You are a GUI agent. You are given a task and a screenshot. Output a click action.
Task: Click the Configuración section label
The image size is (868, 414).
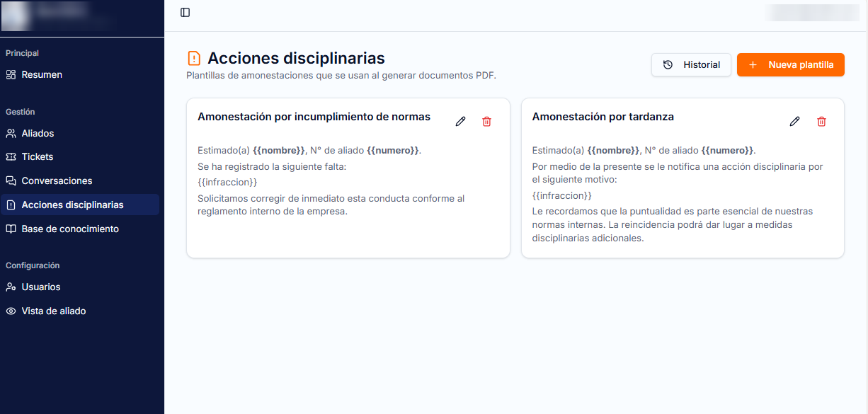click(x=33, y=265)
